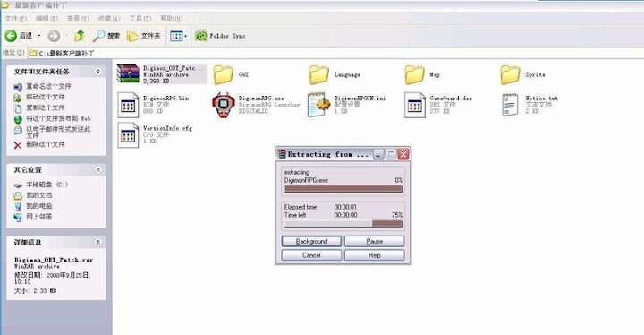Click Delete this file red X link

click(x=17, y=145)
